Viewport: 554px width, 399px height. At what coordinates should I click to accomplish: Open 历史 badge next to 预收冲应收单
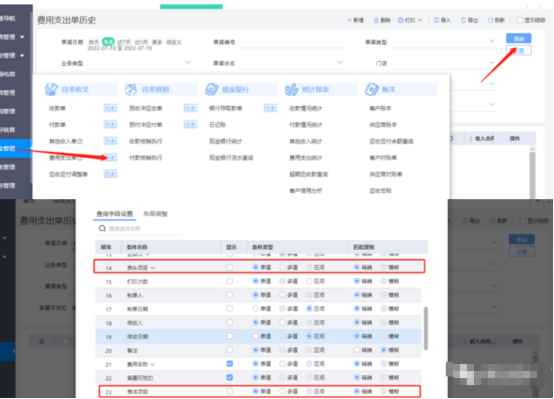(x=190, y=108)
